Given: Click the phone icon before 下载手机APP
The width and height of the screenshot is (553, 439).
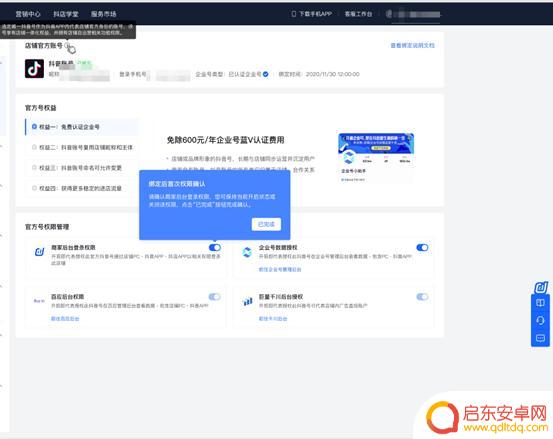Looking at the screenshot, I should click(294, 14).
